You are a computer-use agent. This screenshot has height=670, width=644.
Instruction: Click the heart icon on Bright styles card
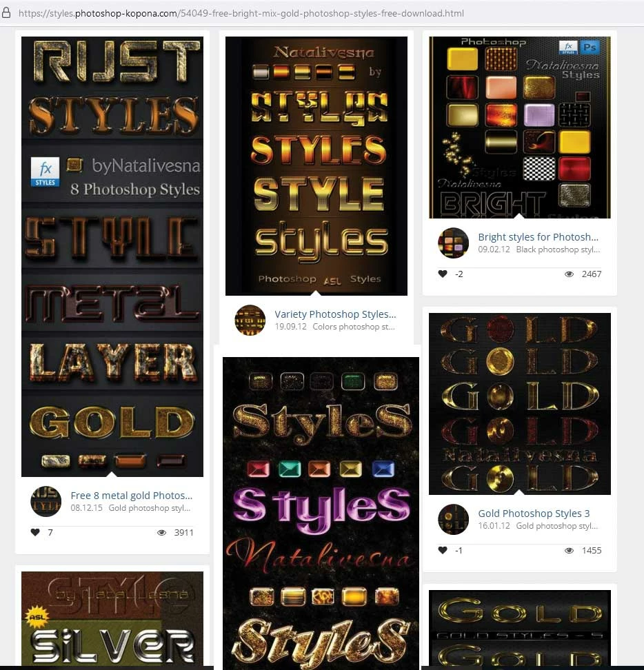point(443,274)
